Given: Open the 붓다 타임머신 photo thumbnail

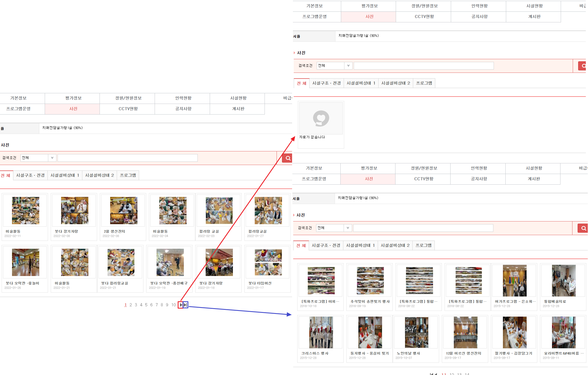Looking at the screenshot, I should pyautogui.click(x=268, y=262).
